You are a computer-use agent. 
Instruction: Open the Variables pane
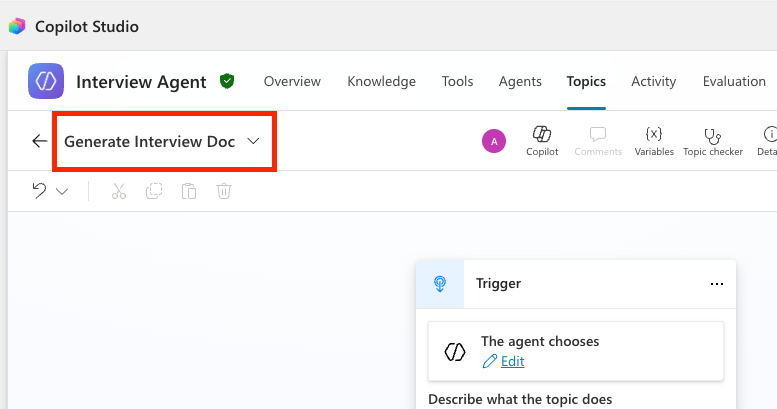[654, 140]
